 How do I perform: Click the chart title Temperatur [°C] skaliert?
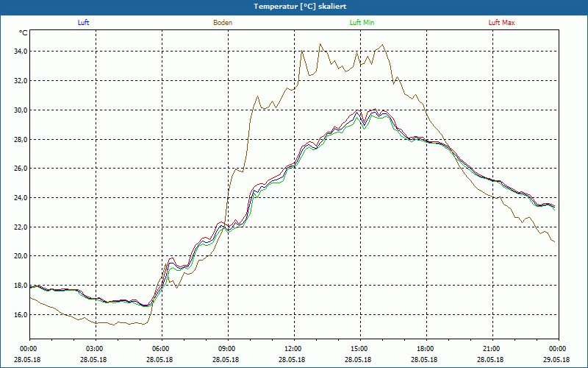pyautogui.click(x=300, y=7)
